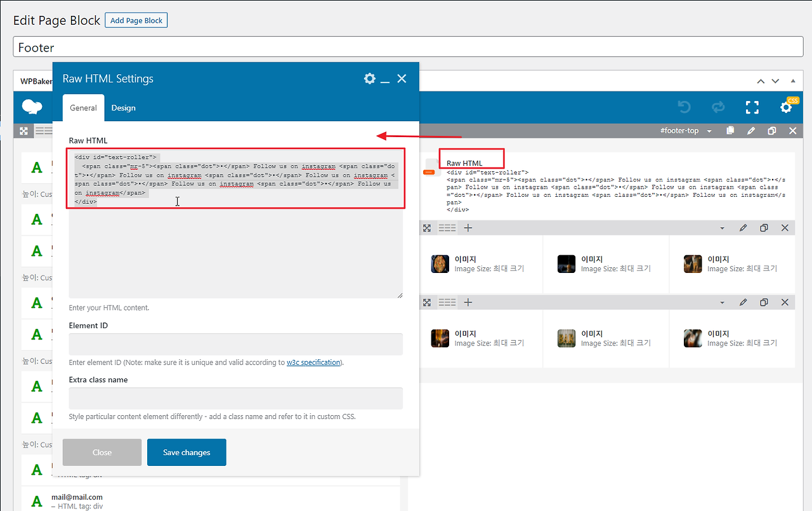This screenshot has height=511, width=812.
Task: Click the WPBakery cloud logo
Action: point(32,107)
